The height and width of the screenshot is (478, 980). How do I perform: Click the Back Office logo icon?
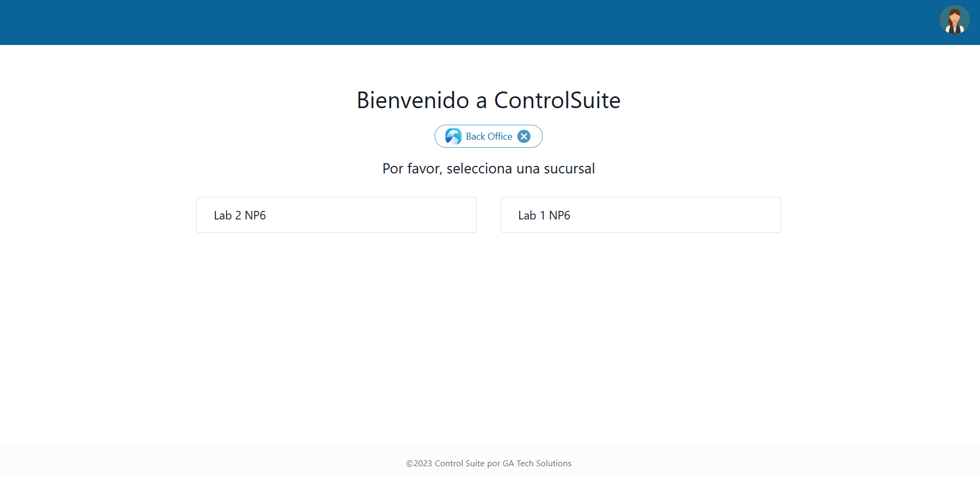(x=453, y=136)
